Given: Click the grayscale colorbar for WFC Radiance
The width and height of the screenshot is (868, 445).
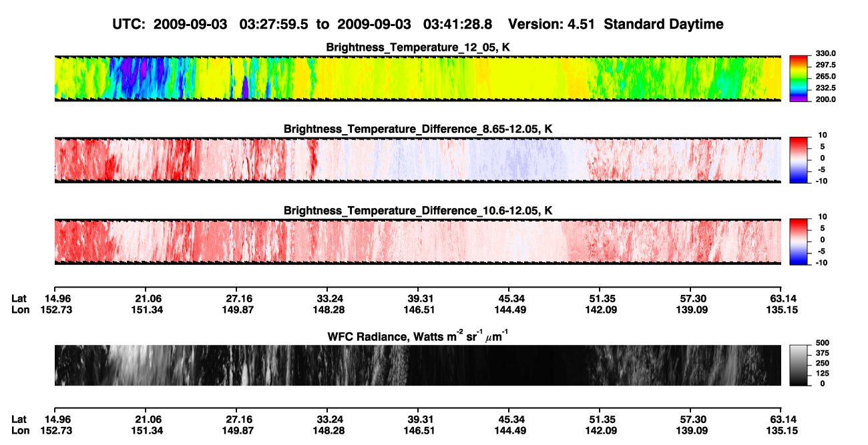Looking at the screenshot, I should click(x=799, y=365).
